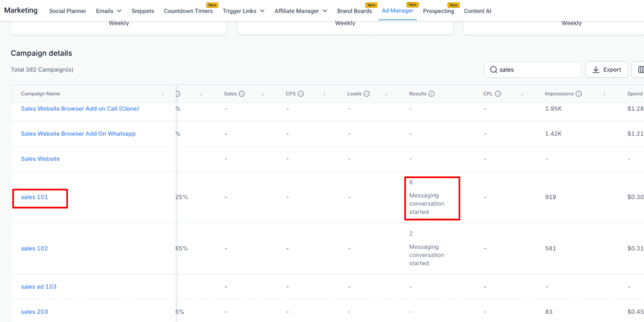The image size is (644, 322).
Task: Show info tooltip for Results column
Action: click(x=431, y=94)
